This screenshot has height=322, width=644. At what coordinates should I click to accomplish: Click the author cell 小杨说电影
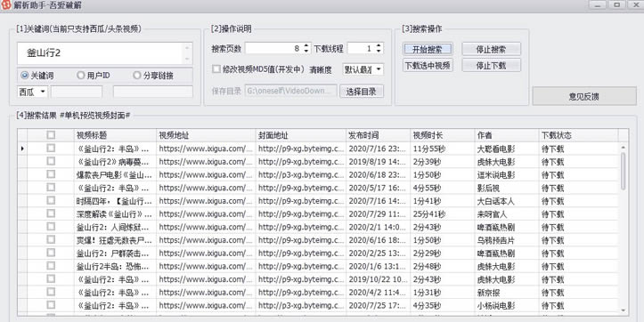(x=496, y=306)
